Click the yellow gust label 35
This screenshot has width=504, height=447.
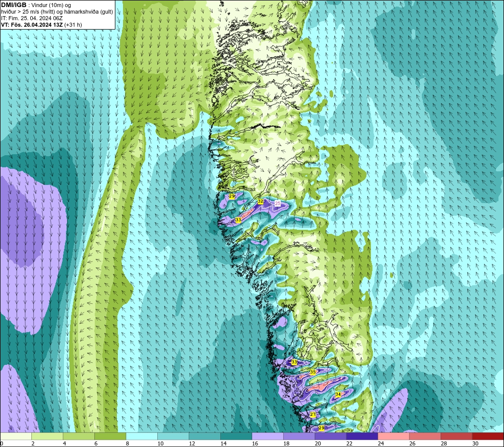pos(313,372)
